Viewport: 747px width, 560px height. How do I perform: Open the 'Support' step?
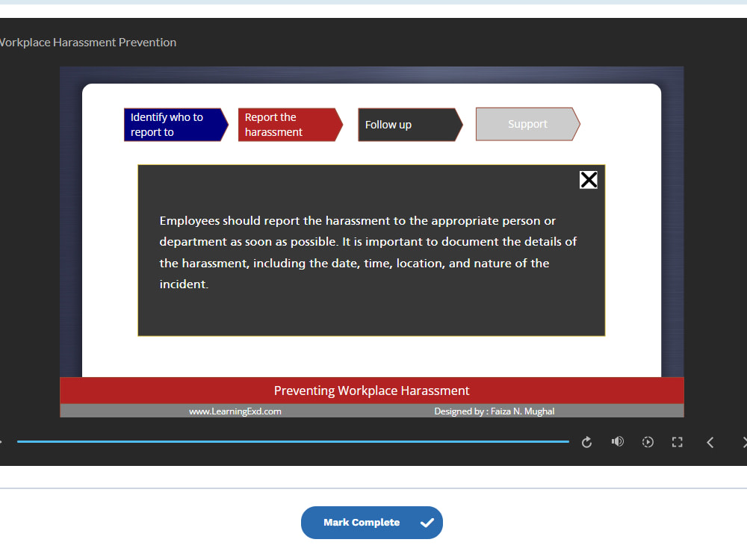(528, 124)
